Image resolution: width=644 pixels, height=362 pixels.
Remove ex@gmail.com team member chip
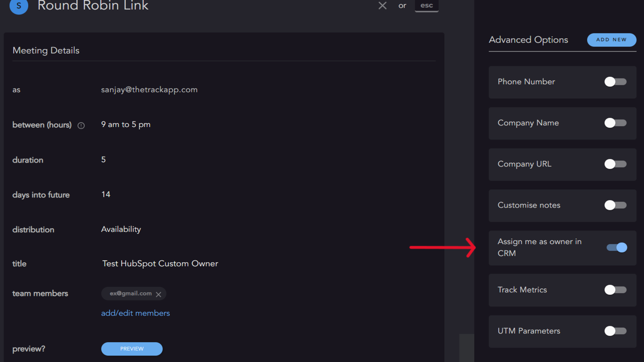[159, 294]
